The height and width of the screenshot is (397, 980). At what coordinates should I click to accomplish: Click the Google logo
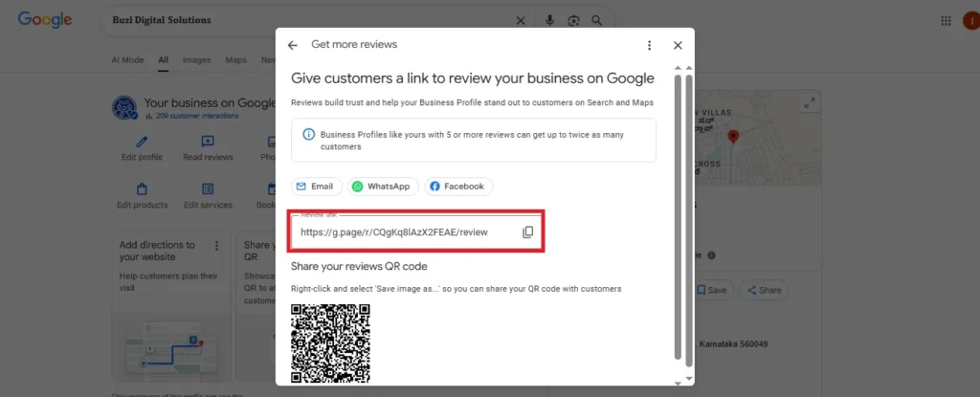pyautogui.click(x=45, y=20)
